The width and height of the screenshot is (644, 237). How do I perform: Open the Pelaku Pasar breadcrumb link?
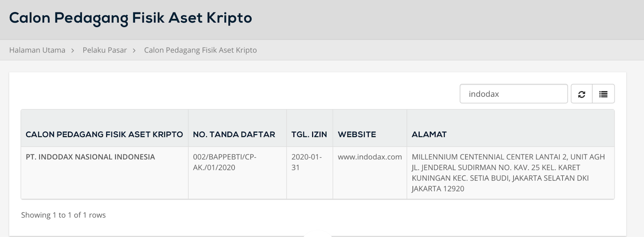point(105,50)
